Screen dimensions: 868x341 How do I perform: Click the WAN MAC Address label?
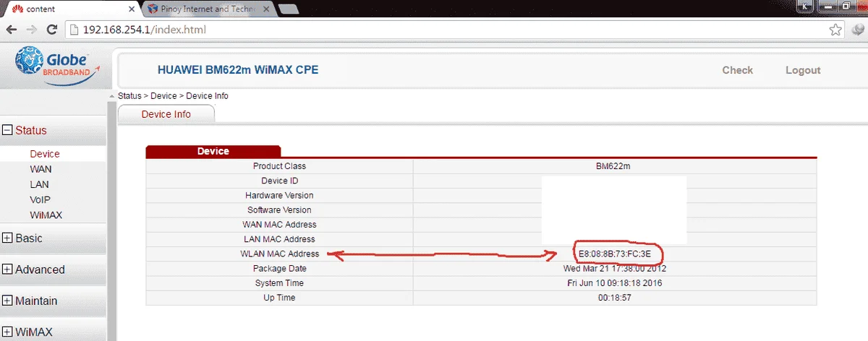279,225
